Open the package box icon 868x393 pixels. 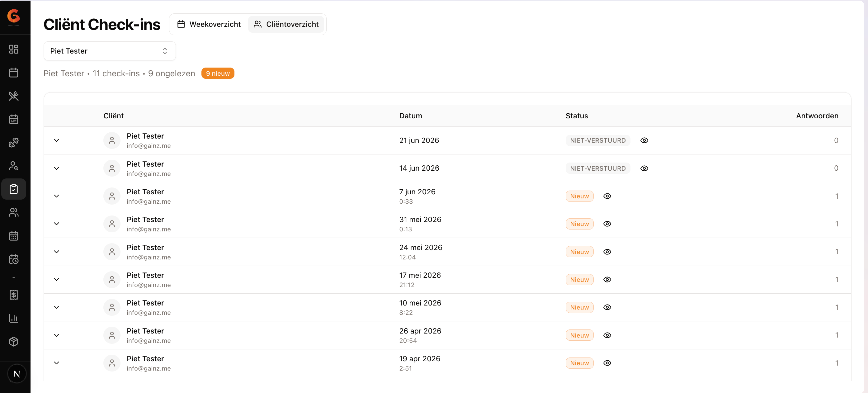[13, 341]
